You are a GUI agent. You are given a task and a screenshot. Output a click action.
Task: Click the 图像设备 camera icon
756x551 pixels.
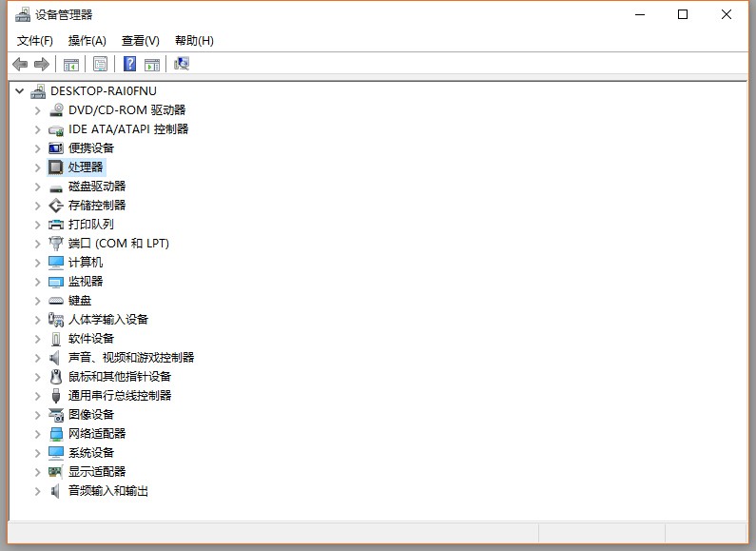click(56, 415)
